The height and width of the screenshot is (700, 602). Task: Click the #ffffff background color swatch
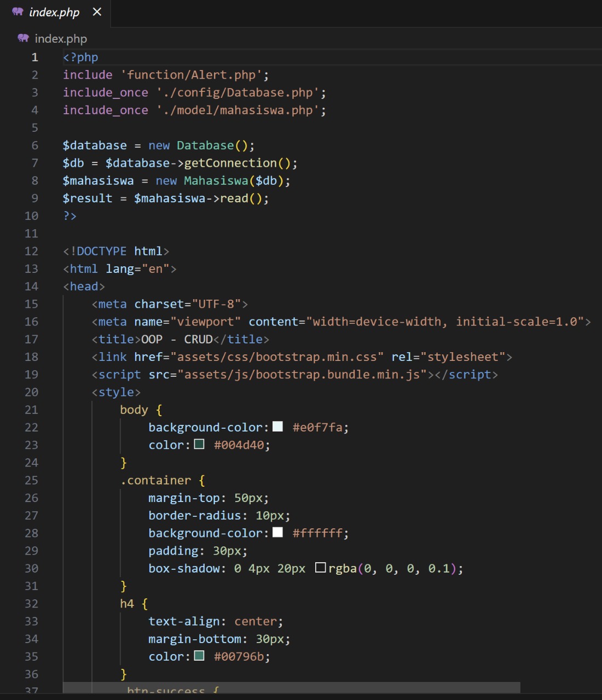(277, 532)
